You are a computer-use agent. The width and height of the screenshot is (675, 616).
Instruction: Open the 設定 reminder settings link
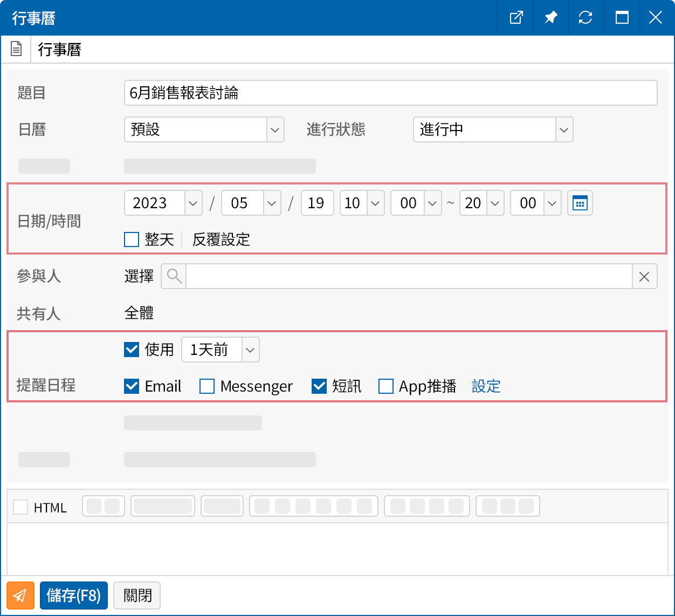[486, 386]
